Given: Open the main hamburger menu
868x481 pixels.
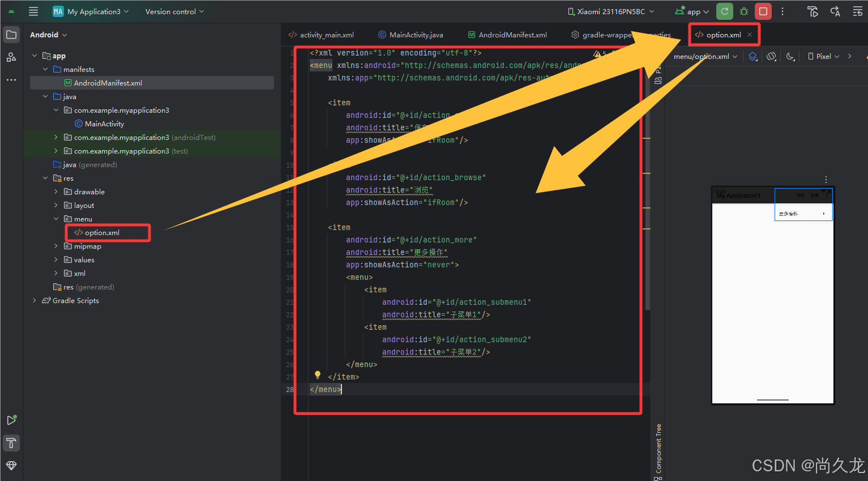Looking at the screenshot, I should click(33, 11).
